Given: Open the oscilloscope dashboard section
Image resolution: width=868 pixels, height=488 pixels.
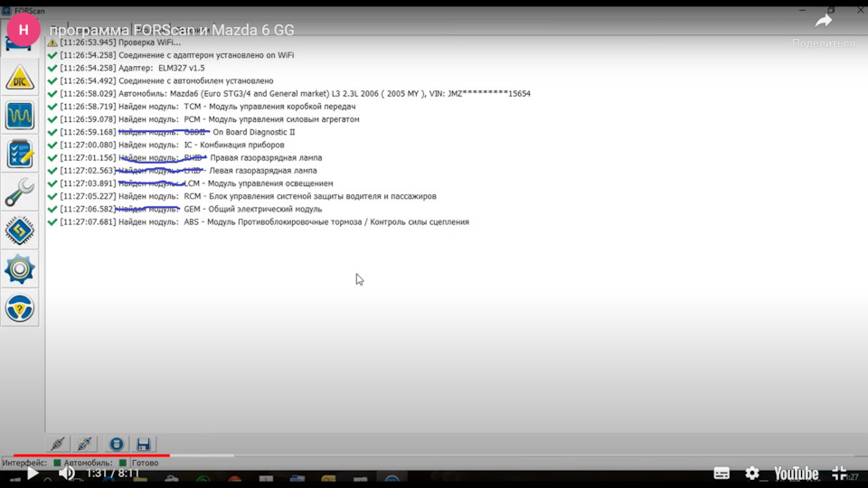Looking at the screenshot, I should coord(20,116).
